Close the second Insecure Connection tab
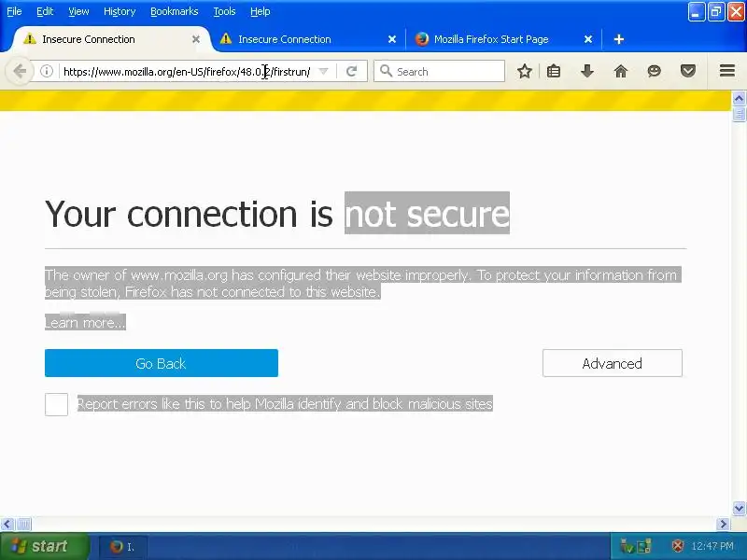Viewport: 747px width, 560px height. (x=392, y=39)
